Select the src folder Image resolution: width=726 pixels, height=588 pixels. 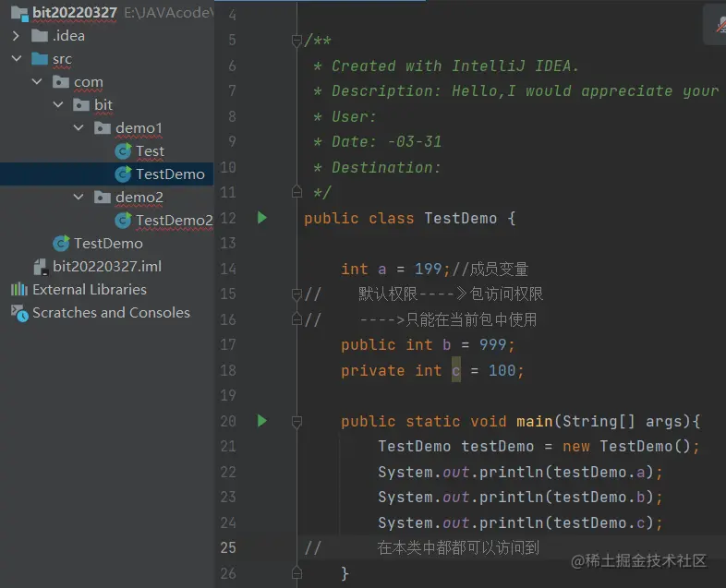62,59
